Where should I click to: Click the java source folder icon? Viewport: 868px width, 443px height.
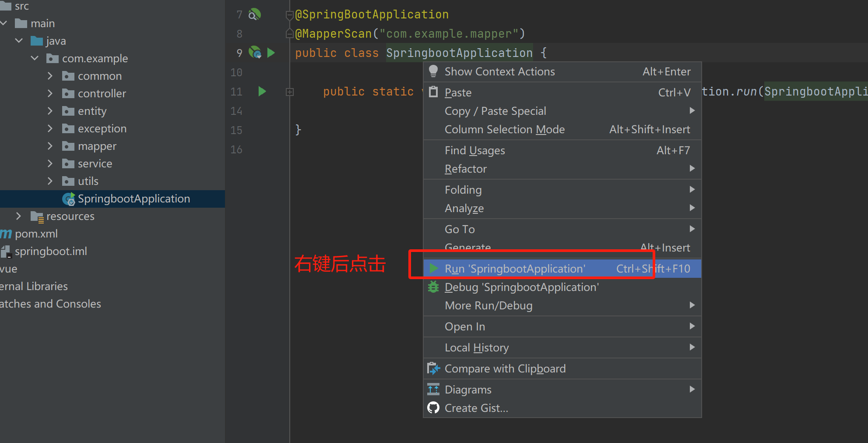coord(37,41)
